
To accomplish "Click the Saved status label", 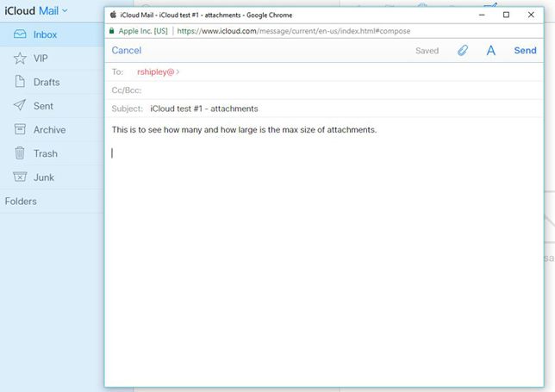I will click(x=427, y=51).
